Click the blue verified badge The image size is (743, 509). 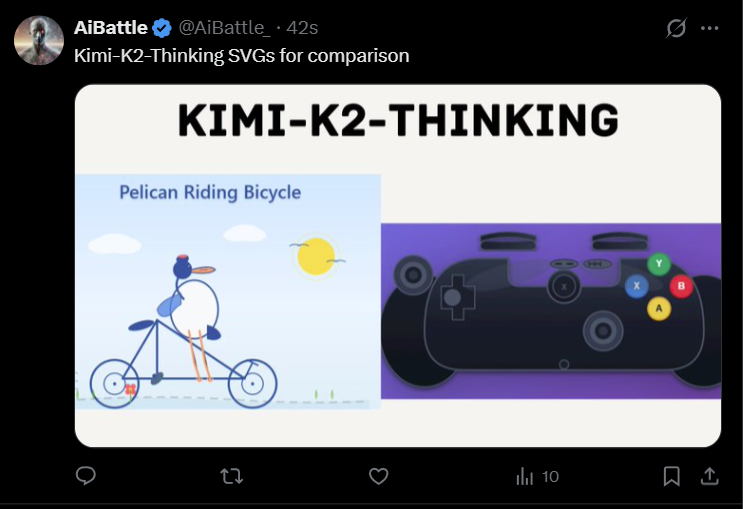pos(162,27)
